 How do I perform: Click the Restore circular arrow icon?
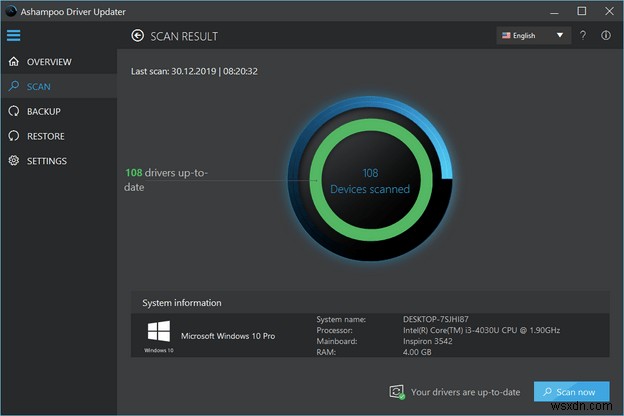[14, 136]
